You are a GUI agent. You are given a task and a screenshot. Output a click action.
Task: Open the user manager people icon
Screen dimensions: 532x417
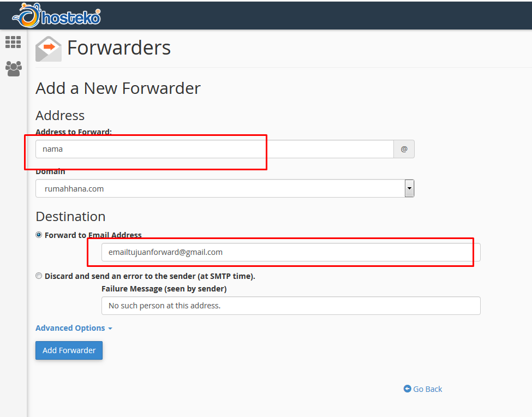[14, 69]
